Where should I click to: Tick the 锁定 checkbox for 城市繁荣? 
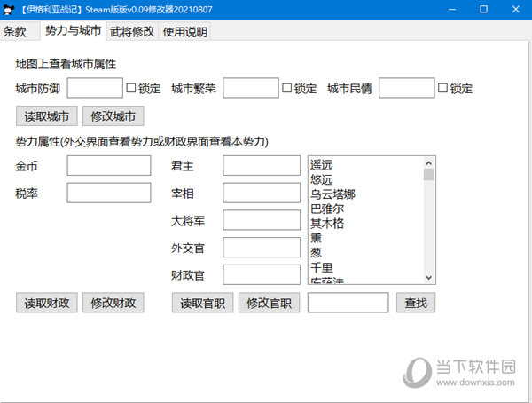(x=286, y=88)
